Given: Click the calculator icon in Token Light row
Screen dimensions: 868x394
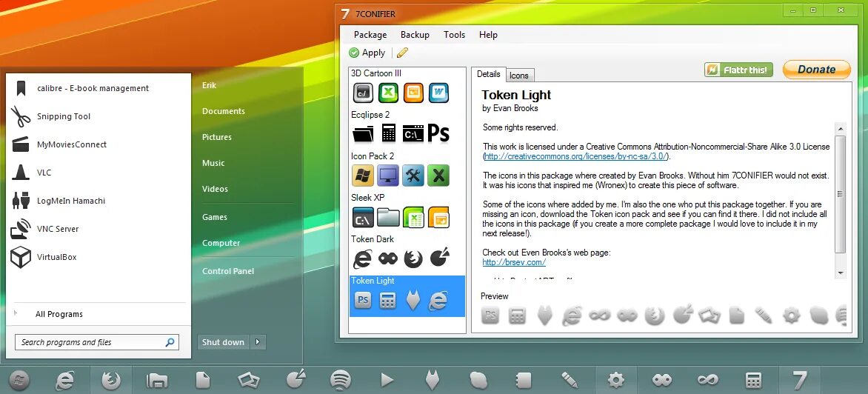Looking at the screenshot, I should [x=387, y=301].
